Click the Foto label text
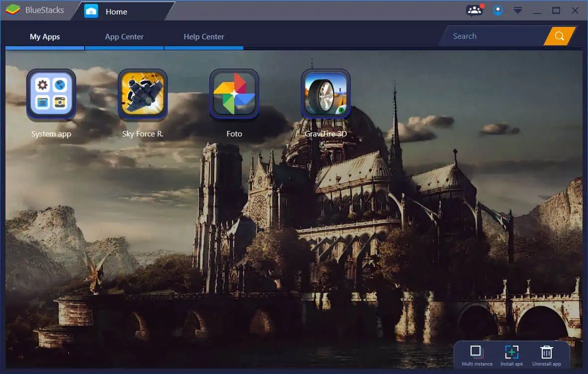 [234, 133]
